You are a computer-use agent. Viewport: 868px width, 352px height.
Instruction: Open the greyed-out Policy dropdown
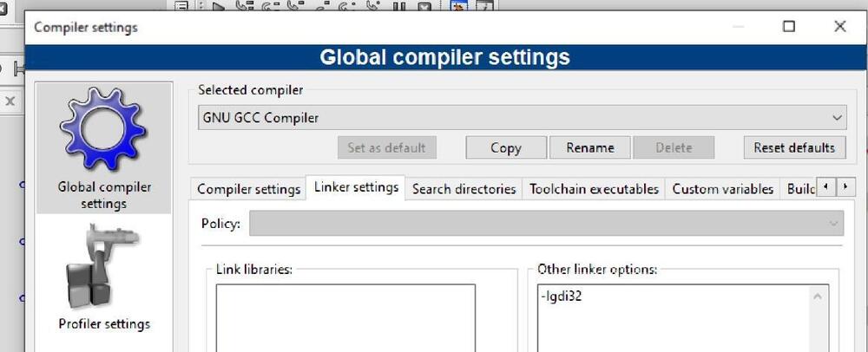(x=546, y=224)
